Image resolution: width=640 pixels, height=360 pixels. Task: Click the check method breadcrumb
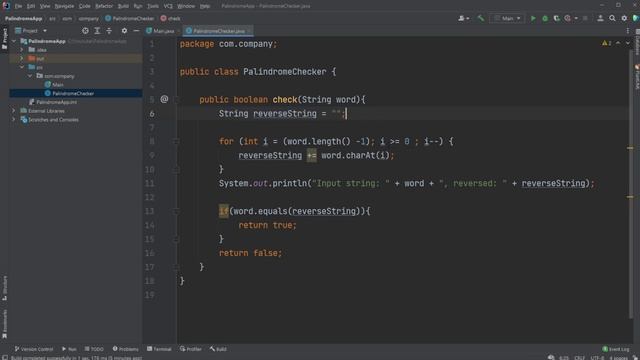171,18
